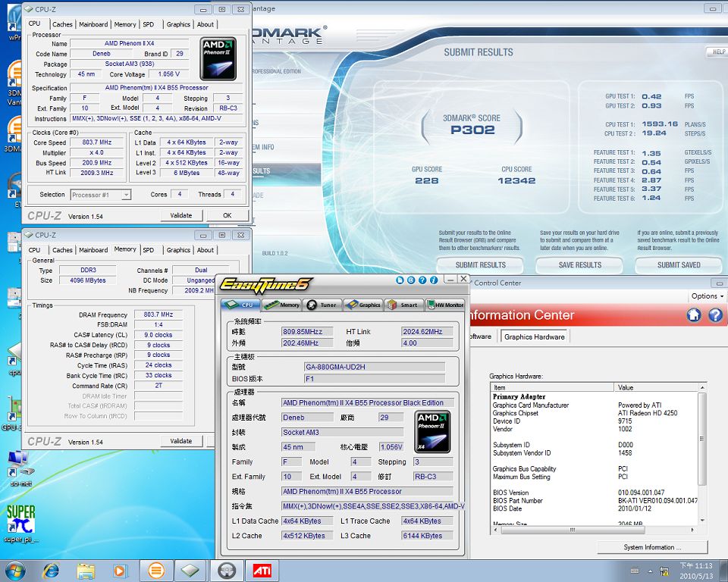Open About tab in CPU-Z memory window
The image size is (728, 582).
coord(206,249)
